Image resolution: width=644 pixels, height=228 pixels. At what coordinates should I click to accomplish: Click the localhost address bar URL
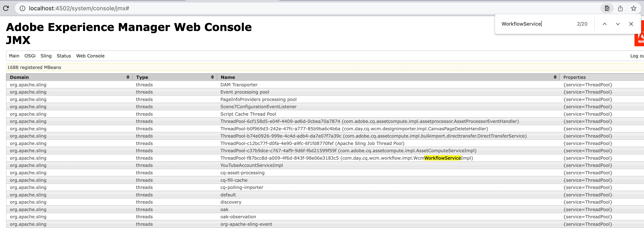pyautogui.click(x=79, y=8)
